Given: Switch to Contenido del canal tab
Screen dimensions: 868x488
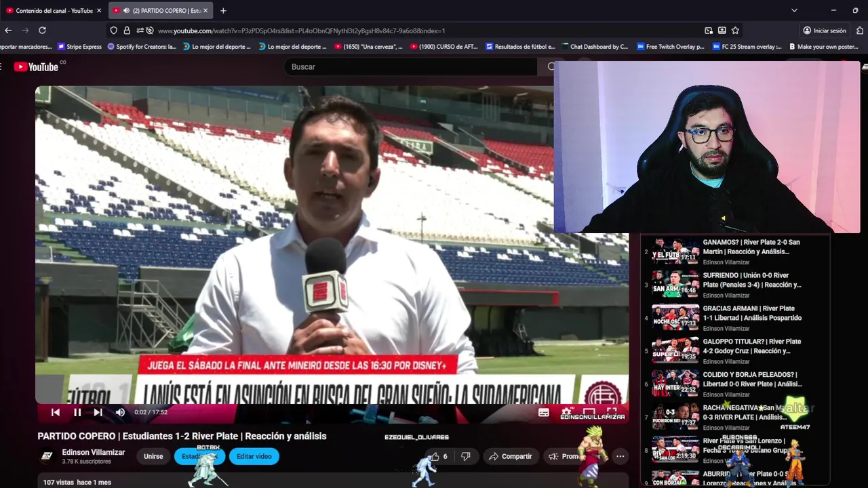Looking at the screenshot, I should pyautogui.click(x=53, y=11).
